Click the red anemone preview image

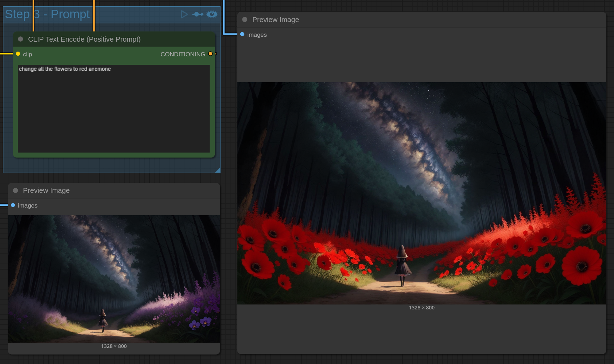point(422,193)
